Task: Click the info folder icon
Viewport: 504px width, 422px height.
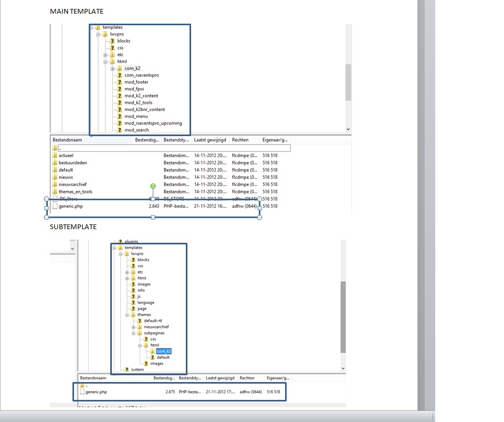Action: pyautogui.click(x=133, y=290)
